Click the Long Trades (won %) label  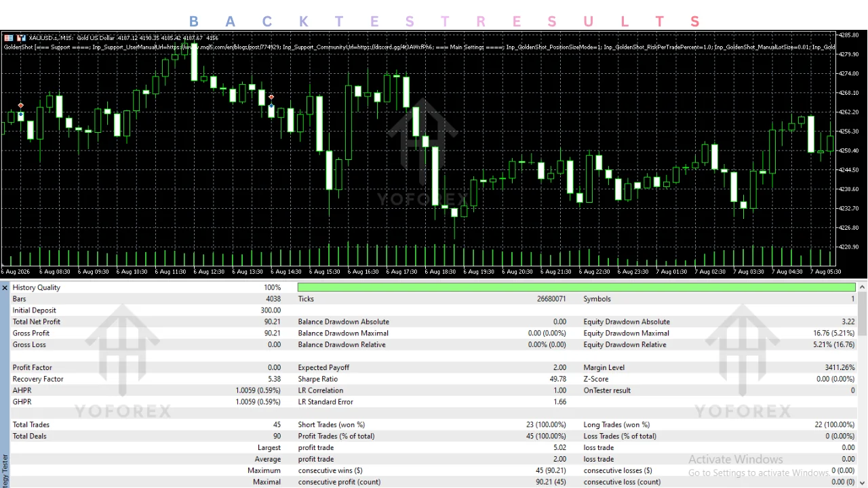[x=616, y=425]
